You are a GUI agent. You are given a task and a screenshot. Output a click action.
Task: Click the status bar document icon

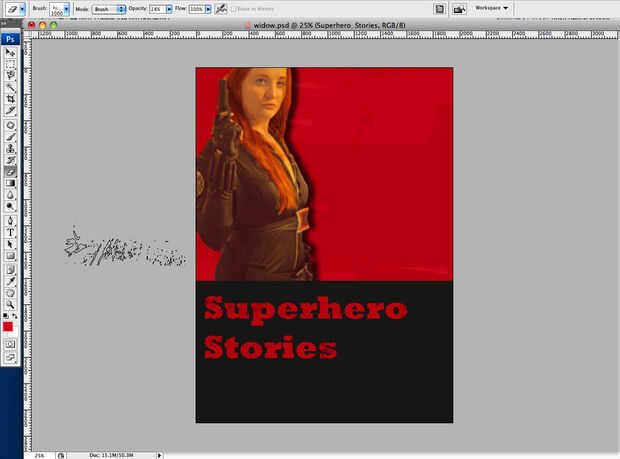pyautogui.click(x=61, y=455)
